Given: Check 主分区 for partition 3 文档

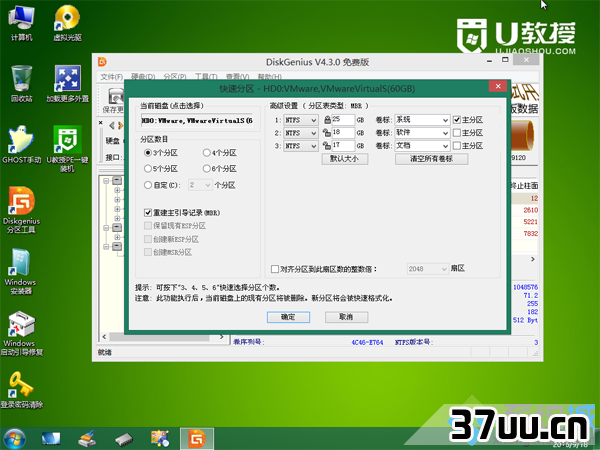Looking at the screenshot, I should pyautogui.click(x=457, y=146).
